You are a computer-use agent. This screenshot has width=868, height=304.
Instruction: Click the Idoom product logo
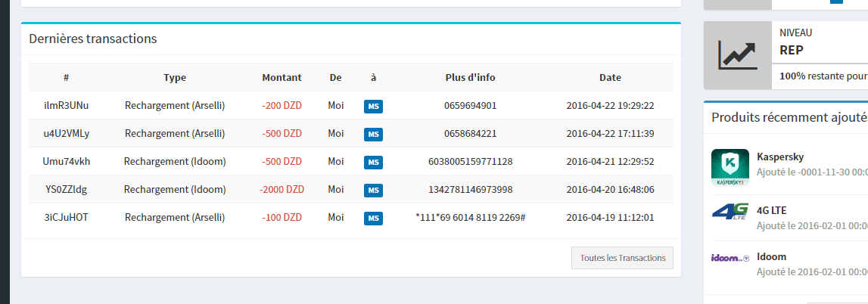coord(730,258)
